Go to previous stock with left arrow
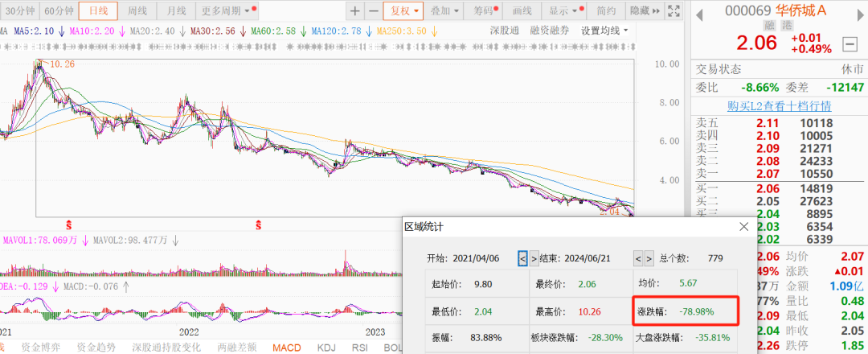The width and height of the screenshot is (868, 354). 698,11
